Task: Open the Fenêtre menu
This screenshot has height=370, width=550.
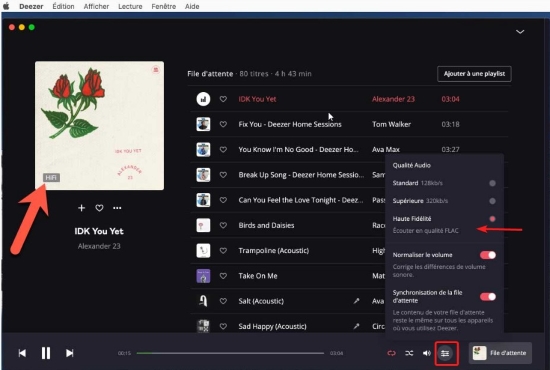Action: (x=164, y=6)
